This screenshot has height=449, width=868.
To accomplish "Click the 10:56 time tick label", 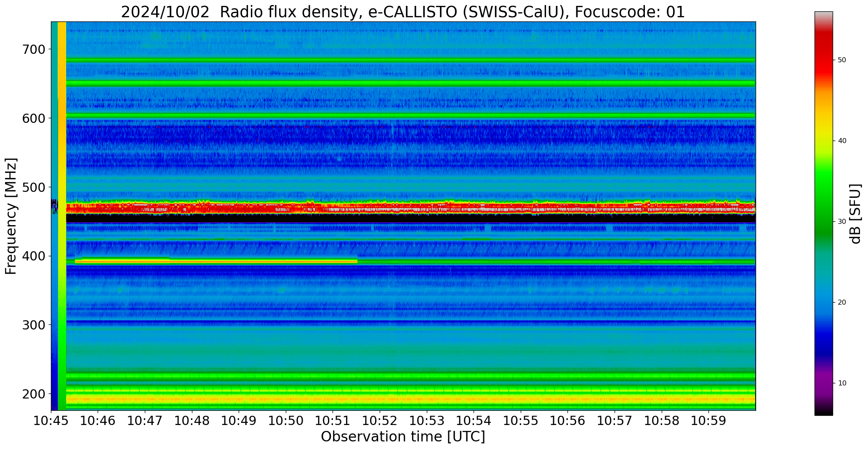I will coord(568,421).
